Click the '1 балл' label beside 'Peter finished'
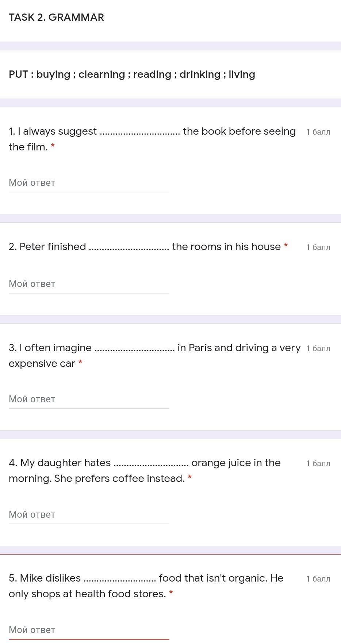The image size is (341, 644). (x=318, y=248)
